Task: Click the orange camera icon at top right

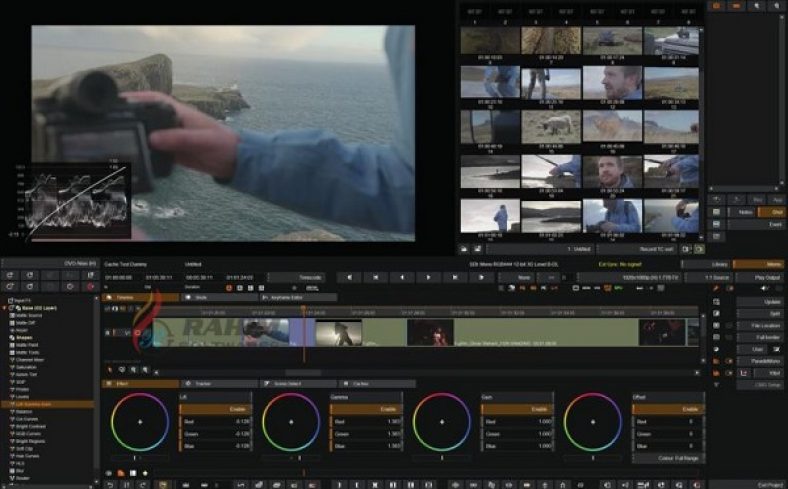Action: (716, 6)
